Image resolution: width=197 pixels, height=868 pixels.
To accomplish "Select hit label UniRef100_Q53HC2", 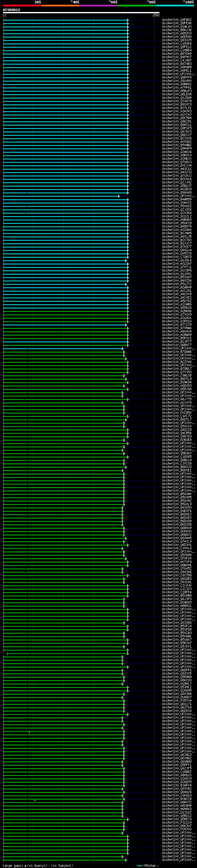I will coord(177,687).
